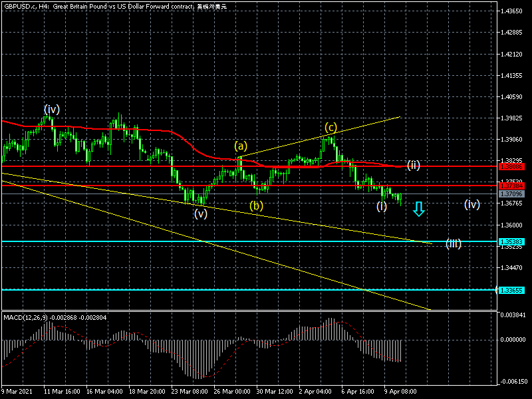Select the yellow (b) wave label

pyautogui.click(x=256, y=205)
